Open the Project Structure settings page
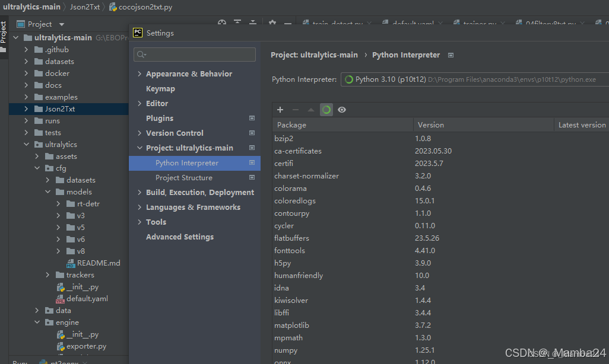The height and width of the screenshot is (364, 609). pos(184,177)
